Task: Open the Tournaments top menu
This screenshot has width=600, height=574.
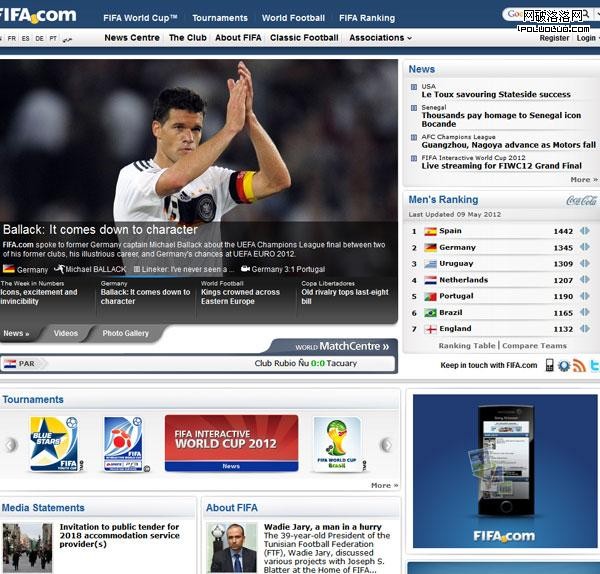Action: [x=220, y=18]
